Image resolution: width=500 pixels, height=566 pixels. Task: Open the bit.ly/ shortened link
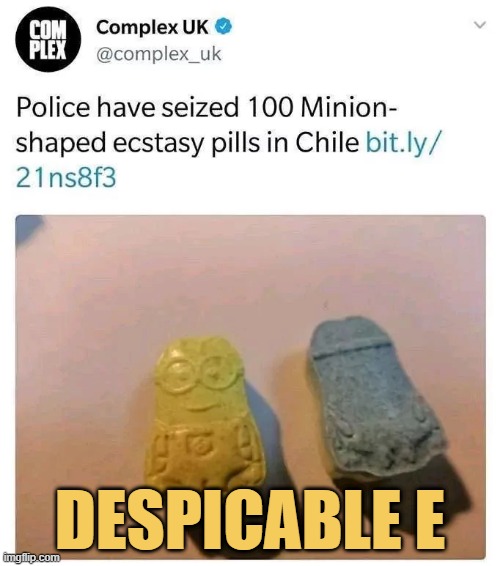[403, 143]
